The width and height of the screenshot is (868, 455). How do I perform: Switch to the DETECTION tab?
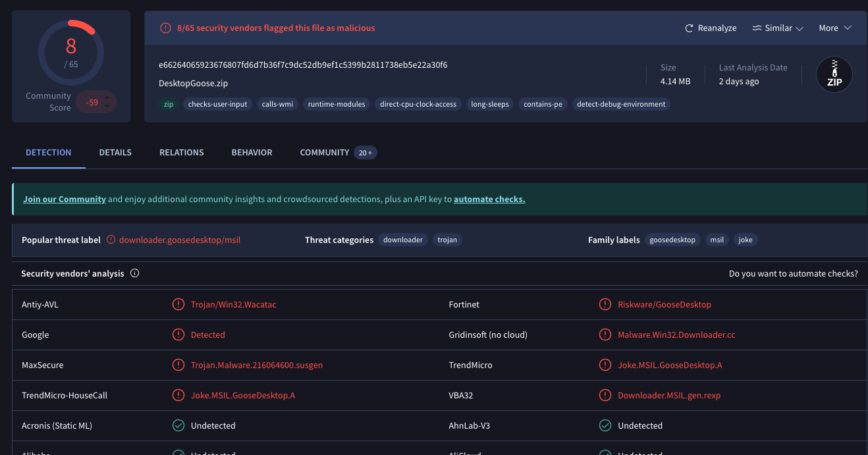(48, 152)
